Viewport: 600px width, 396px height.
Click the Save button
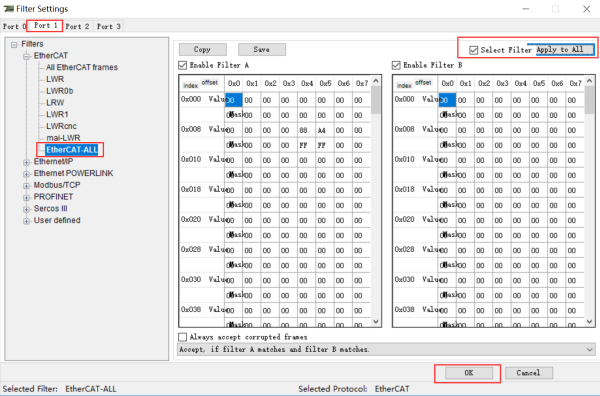click(262, 49)
